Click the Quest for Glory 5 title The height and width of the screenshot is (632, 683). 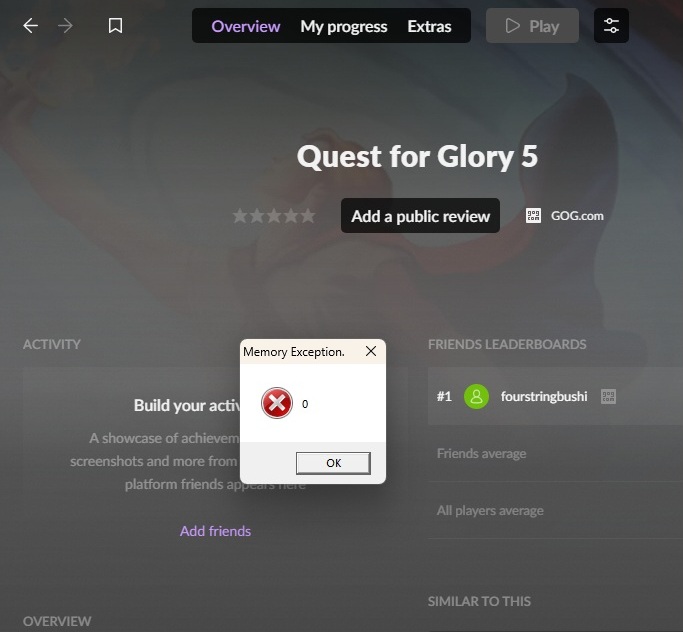[x=417, y=156]
